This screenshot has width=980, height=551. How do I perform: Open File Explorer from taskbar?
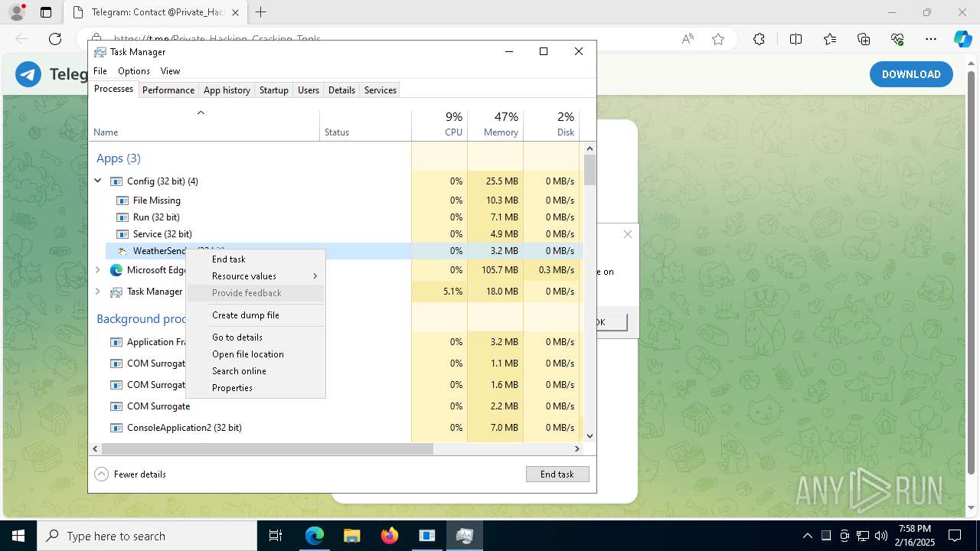click(x=351, y=536)
